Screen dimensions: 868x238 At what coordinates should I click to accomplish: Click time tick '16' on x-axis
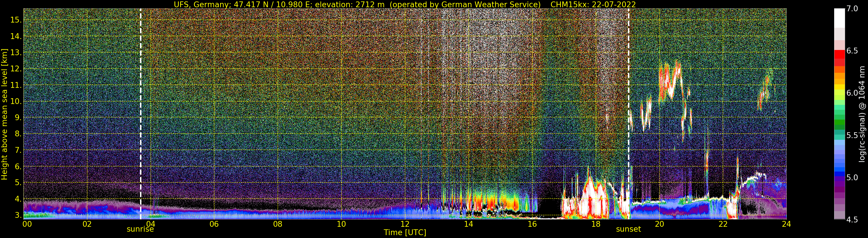[x=532, y=224]
